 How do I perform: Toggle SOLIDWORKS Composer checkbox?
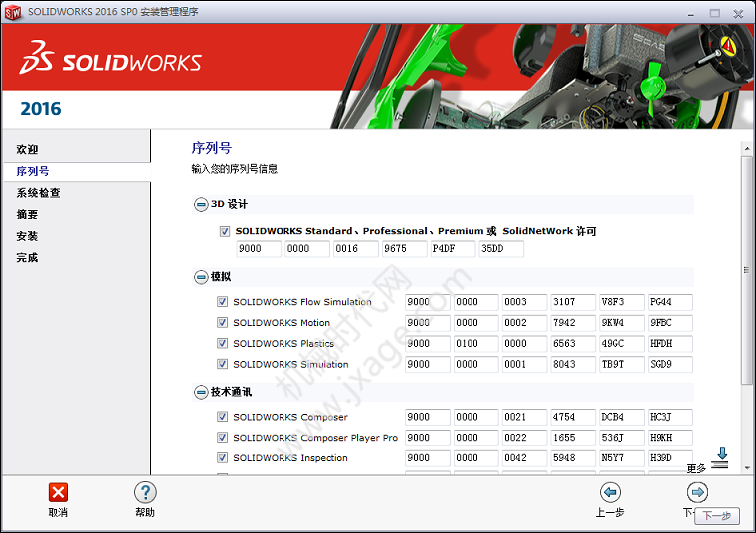[x=222, y=417]
